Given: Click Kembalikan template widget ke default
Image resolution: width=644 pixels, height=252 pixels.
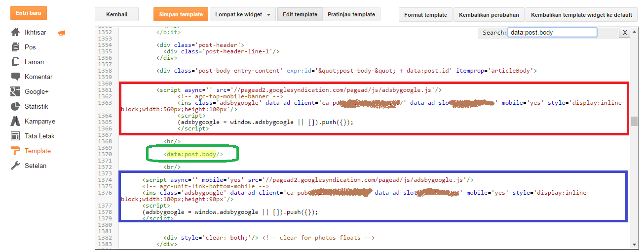Looking at the screenshot, I should (x=581, y=14).
